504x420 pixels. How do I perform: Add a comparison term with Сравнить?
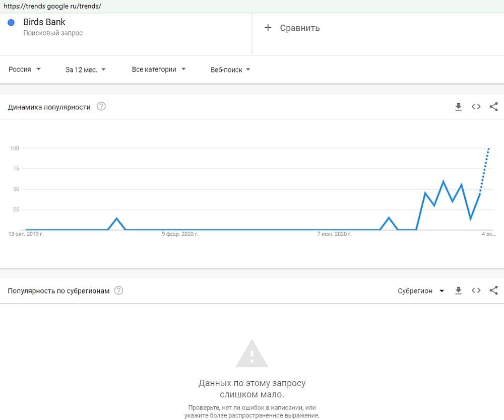point(299,28)
